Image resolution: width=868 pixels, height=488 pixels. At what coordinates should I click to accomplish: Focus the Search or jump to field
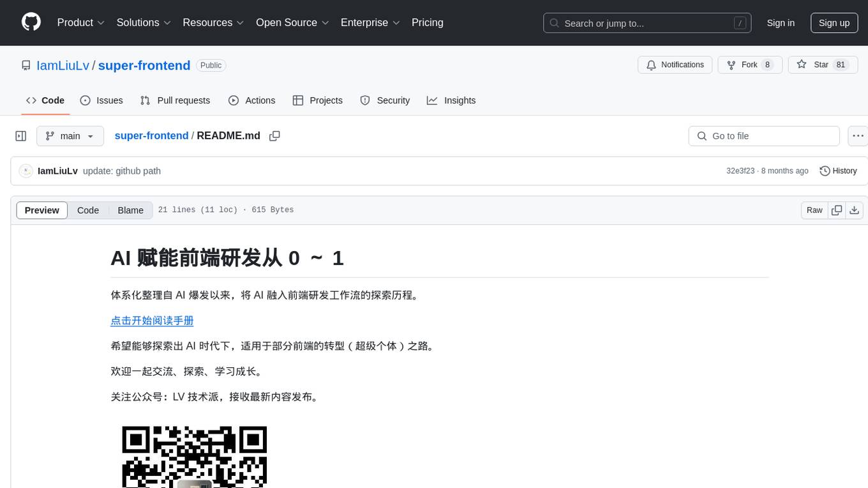647,23
